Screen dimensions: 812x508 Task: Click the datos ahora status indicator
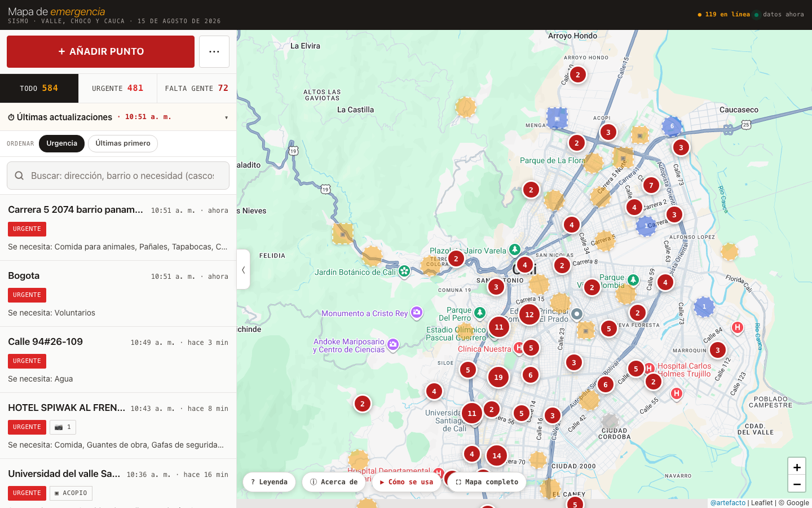click(779, 15)
